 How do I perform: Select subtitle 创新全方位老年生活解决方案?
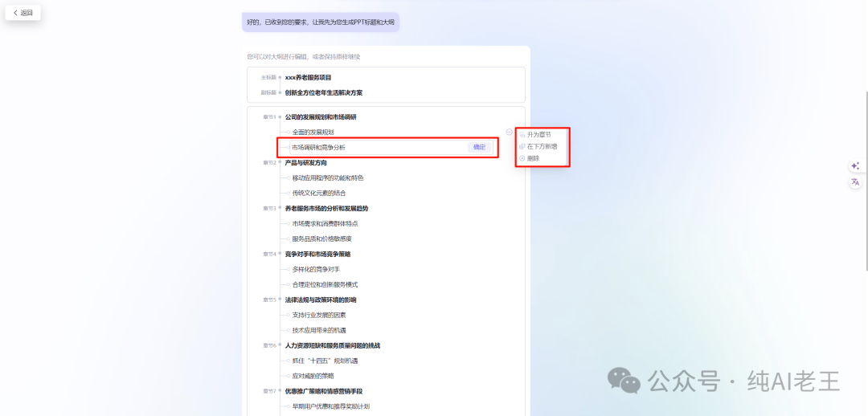[324, 93]
